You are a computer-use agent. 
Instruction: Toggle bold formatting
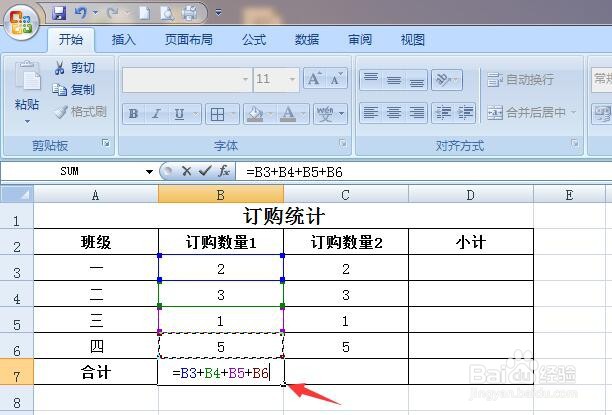(133, 114)
